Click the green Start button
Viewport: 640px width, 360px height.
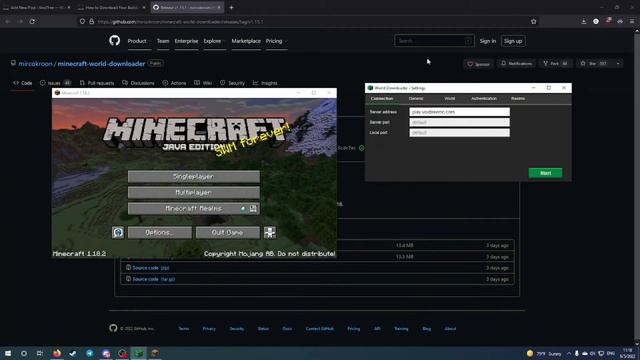coord(545,173)
